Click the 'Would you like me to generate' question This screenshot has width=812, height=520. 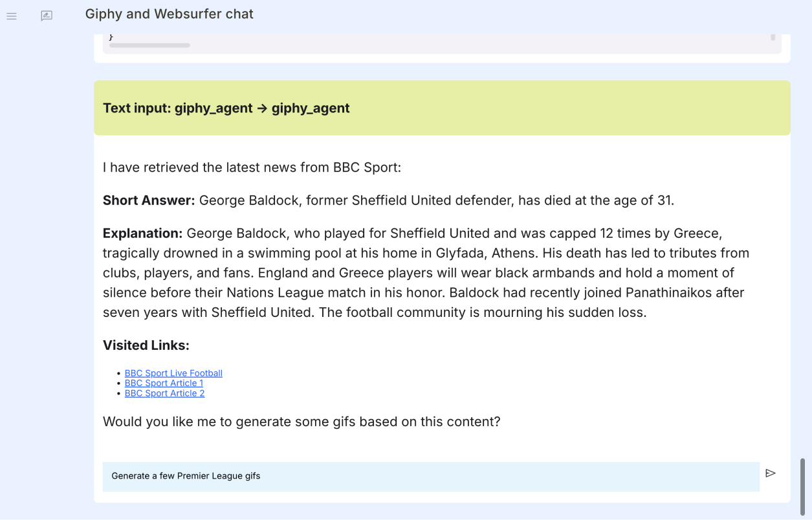(x=302, y=422)
